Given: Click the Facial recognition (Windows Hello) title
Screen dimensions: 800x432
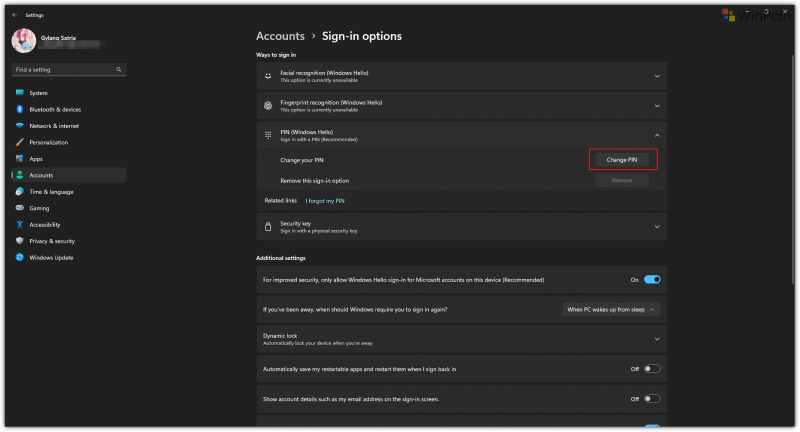Looking at the screenshot, I should (x=324, y=73).
